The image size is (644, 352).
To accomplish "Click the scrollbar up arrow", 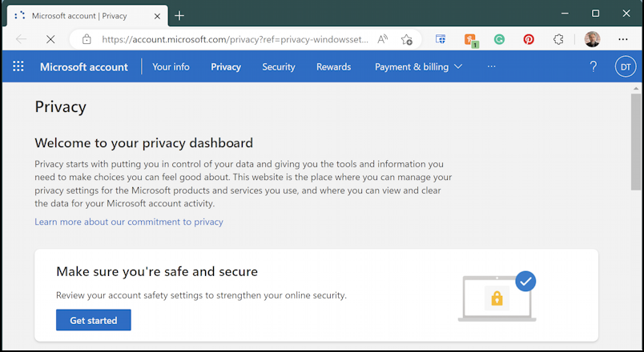I will (636, 88).
